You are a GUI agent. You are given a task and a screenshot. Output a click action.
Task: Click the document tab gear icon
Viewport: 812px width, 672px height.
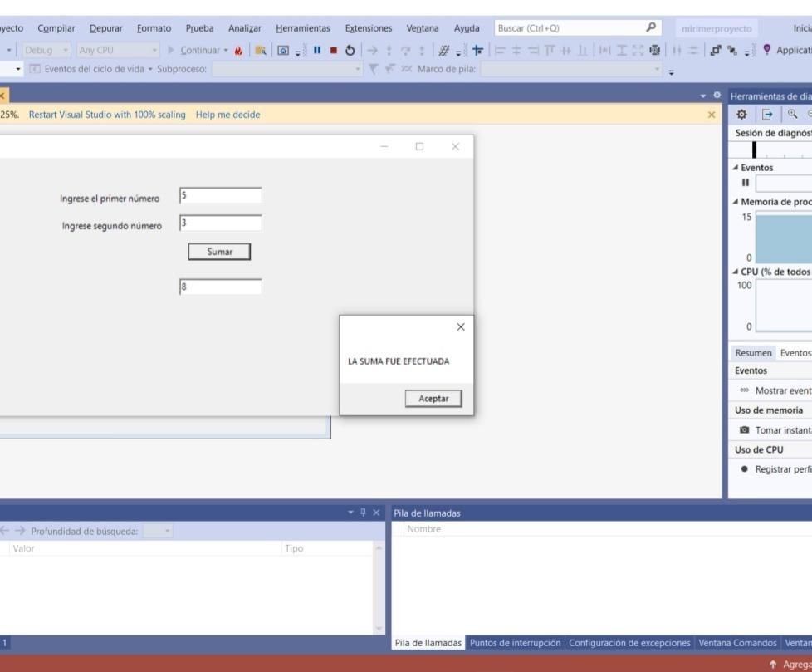pyautogui.click(x=717, y=96)
